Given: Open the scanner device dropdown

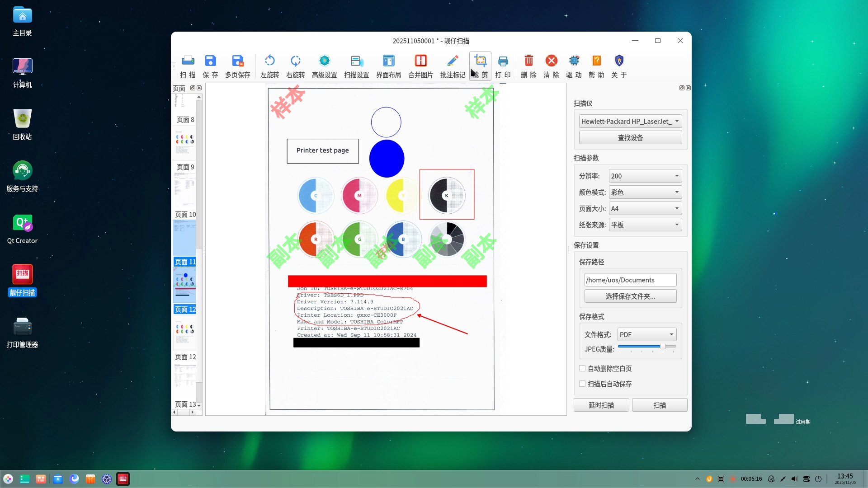Looking at the screenshot, I should (630, 121).
